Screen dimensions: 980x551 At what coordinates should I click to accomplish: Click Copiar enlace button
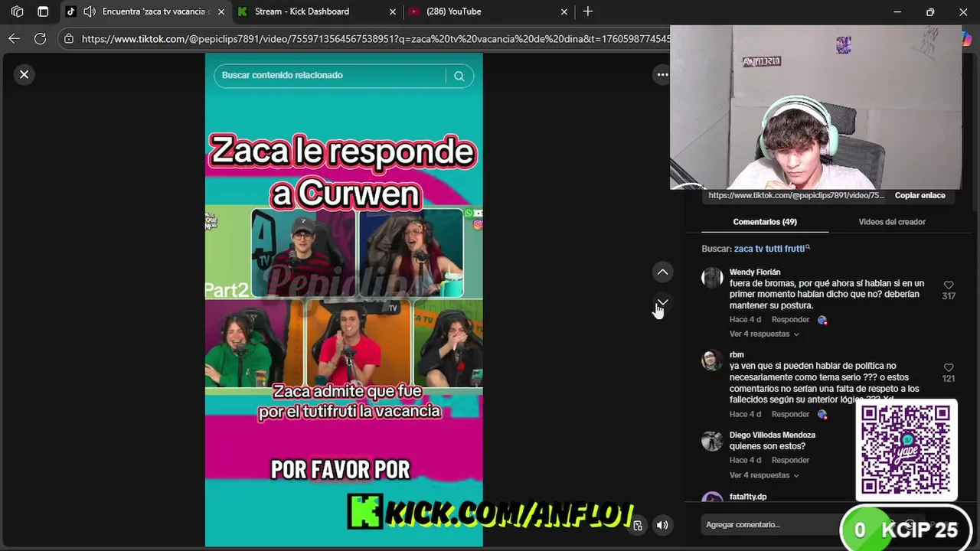point(920,195)
